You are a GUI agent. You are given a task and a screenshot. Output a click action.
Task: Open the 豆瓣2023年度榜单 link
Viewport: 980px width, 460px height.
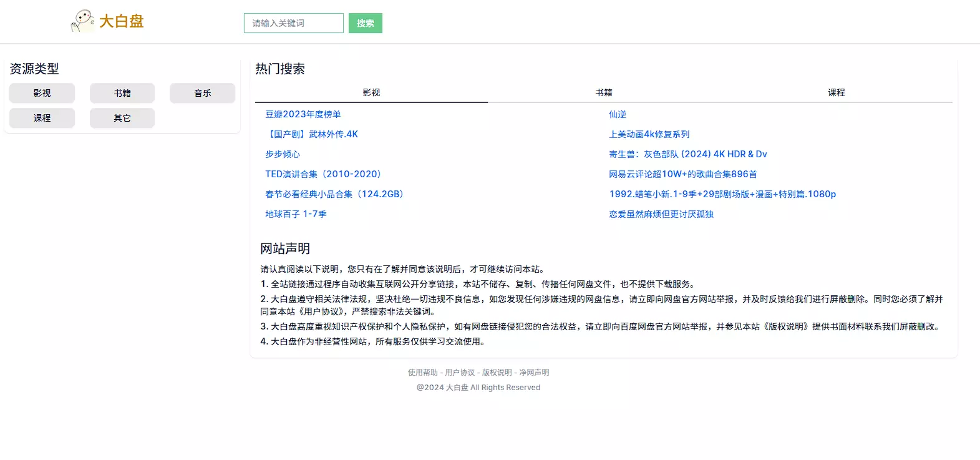click(x=303, y=114)
